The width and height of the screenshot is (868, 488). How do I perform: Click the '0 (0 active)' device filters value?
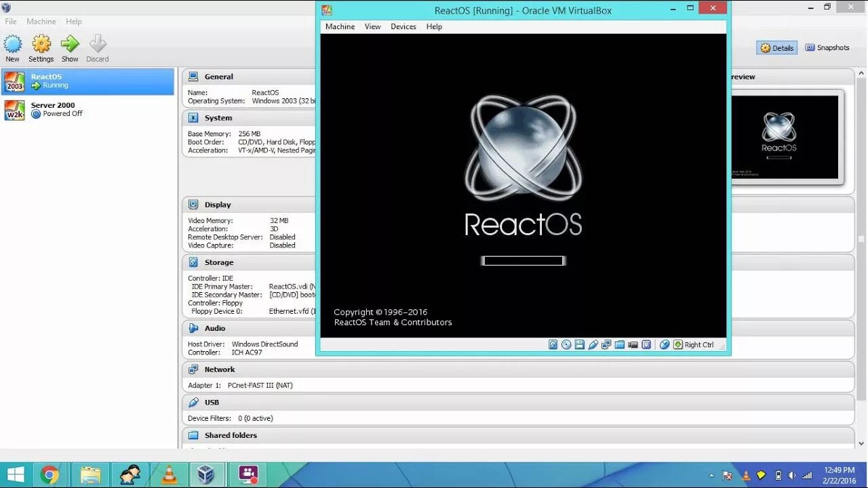[x=256, y=419]
